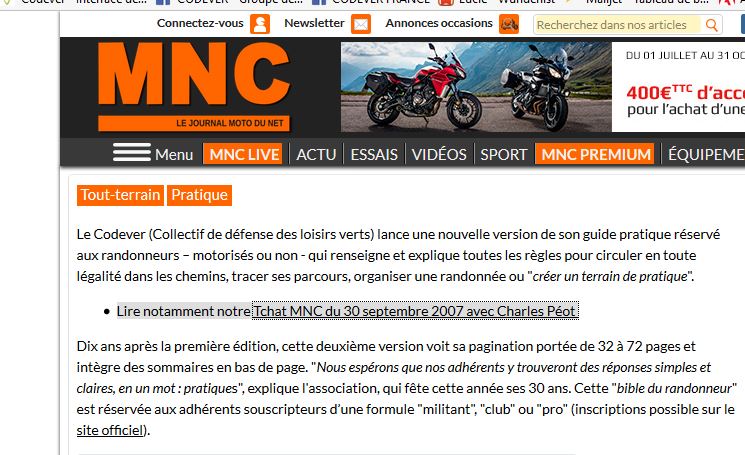Click the Recherchez dans nos articles field
This screenshot has height=455, width=745.
point(618,25)
